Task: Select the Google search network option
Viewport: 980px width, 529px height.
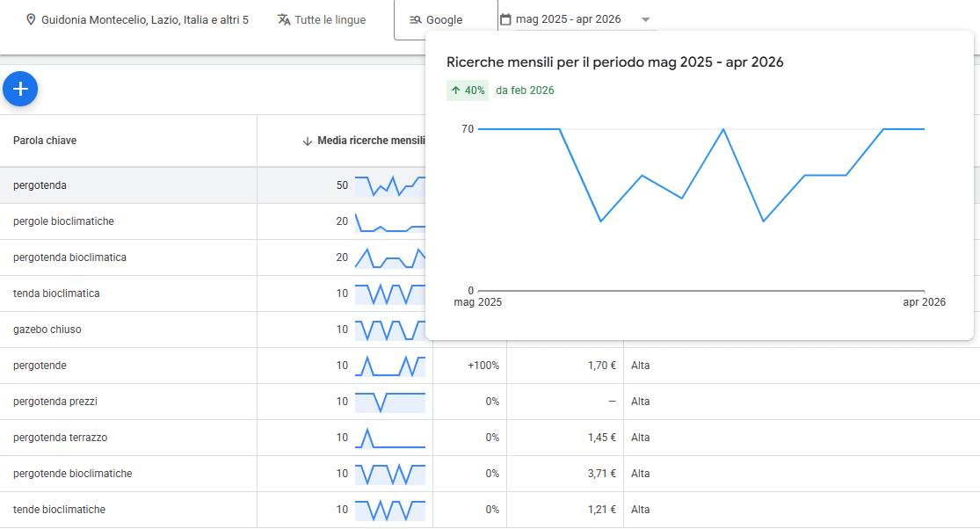Action: coord(445,20)
